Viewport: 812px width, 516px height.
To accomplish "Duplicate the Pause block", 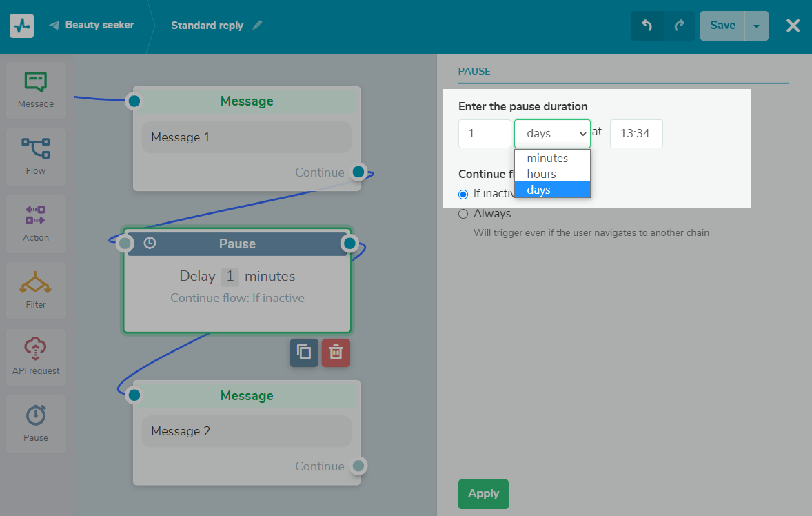I will [304, 353].
